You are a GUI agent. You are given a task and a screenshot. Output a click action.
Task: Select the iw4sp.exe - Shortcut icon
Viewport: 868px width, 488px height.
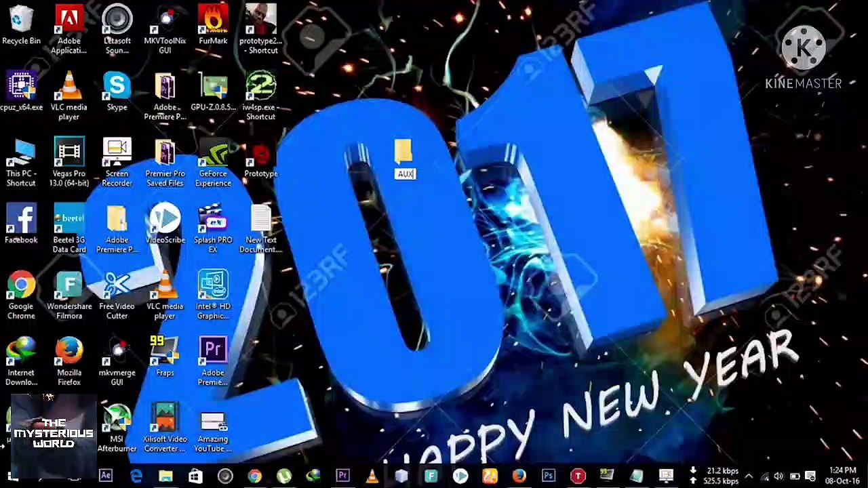(261, 96)
